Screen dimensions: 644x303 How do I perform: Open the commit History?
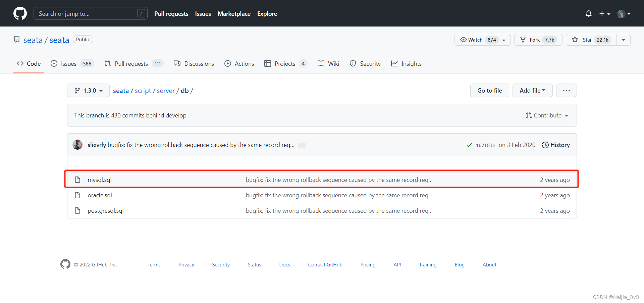click(556, 145)
